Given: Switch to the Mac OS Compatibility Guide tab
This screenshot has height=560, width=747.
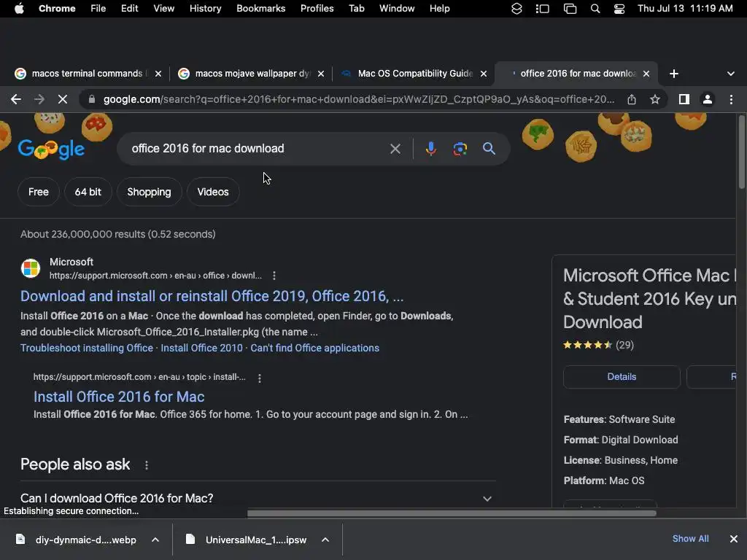Looking at the screenshot, I should 407,74.
